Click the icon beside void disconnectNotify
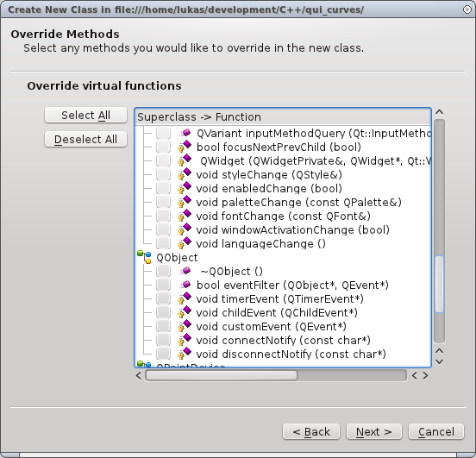The width and height of the screenshot is (476, 458). point(185,354)
